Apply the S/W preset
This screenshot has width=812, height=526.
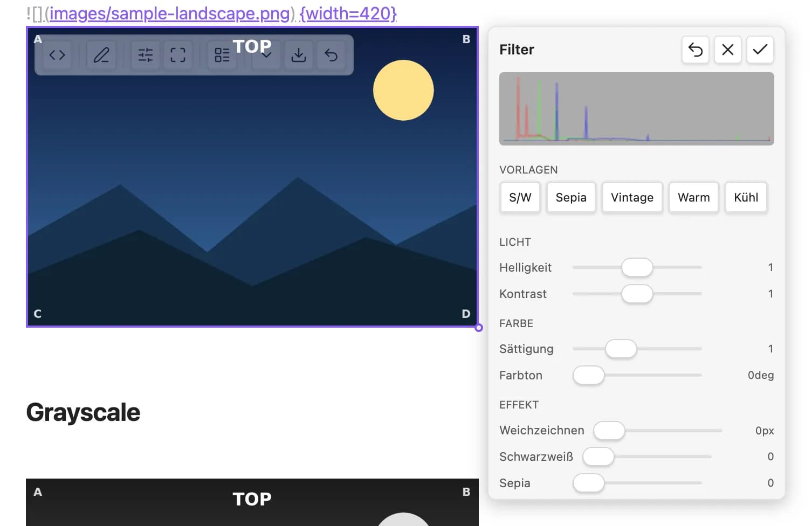520,197
